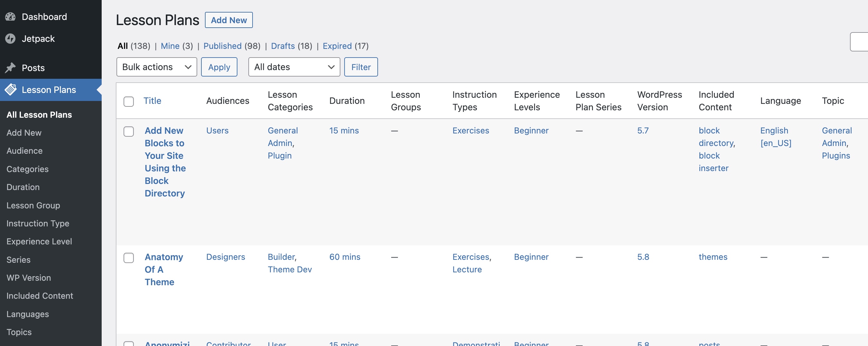Click the Lecture instruction type link
The width and height of the screenshot is (868, 346).
(467, 269)
